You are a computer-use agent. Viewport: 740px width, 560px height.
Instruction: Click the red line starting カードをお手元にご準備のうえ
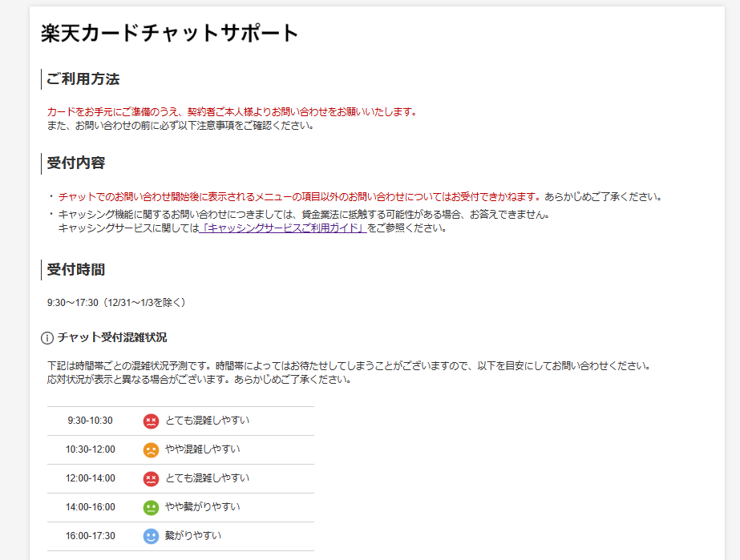click(x=233, y=112)
